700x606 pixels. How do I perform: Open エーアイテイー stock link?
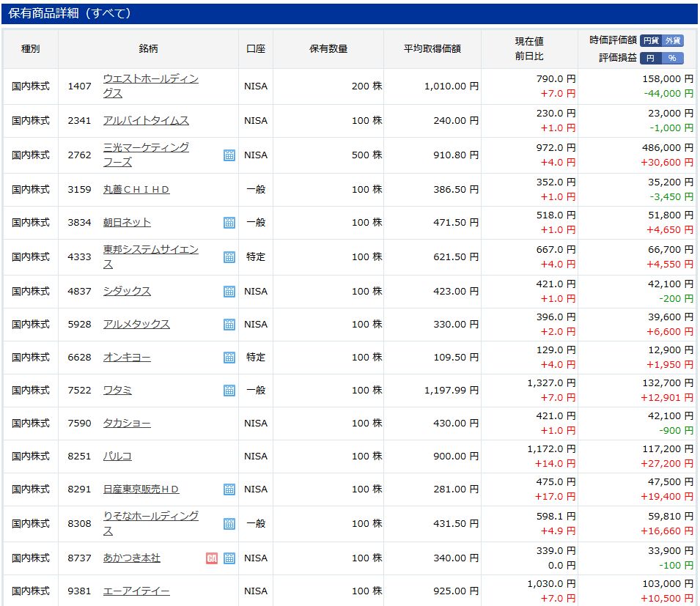[136, 591]
